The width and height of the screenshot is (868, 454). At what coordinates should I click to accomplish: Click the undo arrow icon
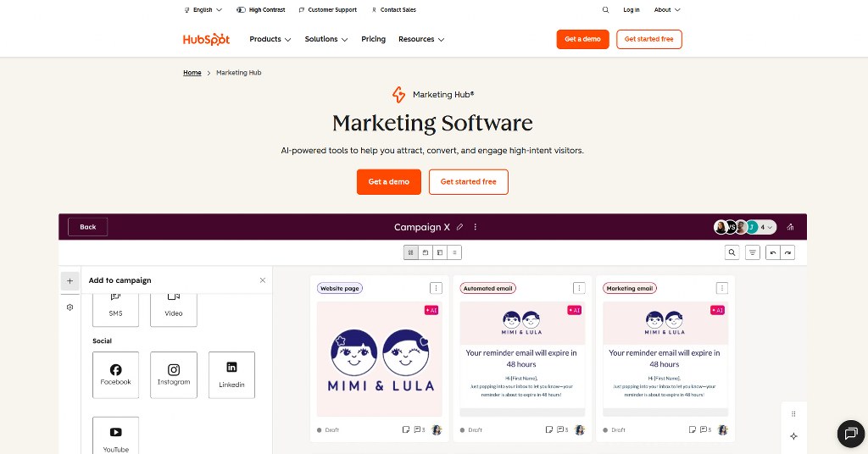point(773,252)
